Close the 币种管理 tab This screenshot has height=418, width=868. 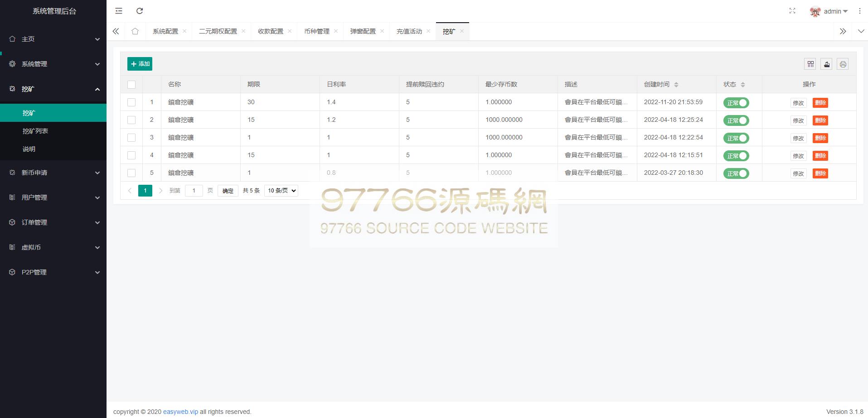pyautogui.click(x=336, y=31)
